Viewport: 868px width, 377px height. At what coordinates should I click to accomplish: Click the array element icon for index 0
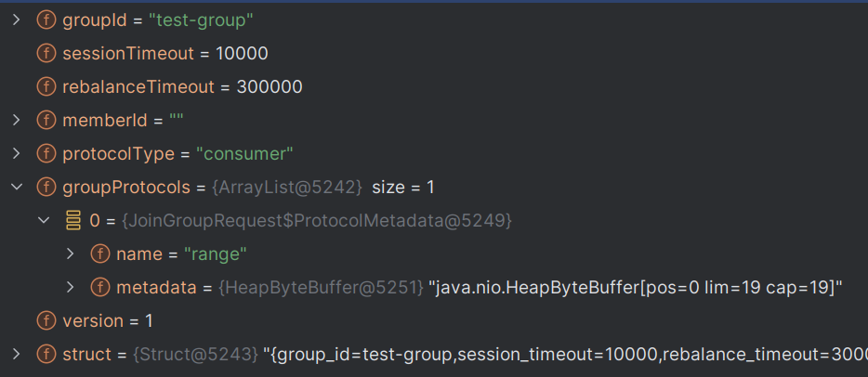pos(73,221)
